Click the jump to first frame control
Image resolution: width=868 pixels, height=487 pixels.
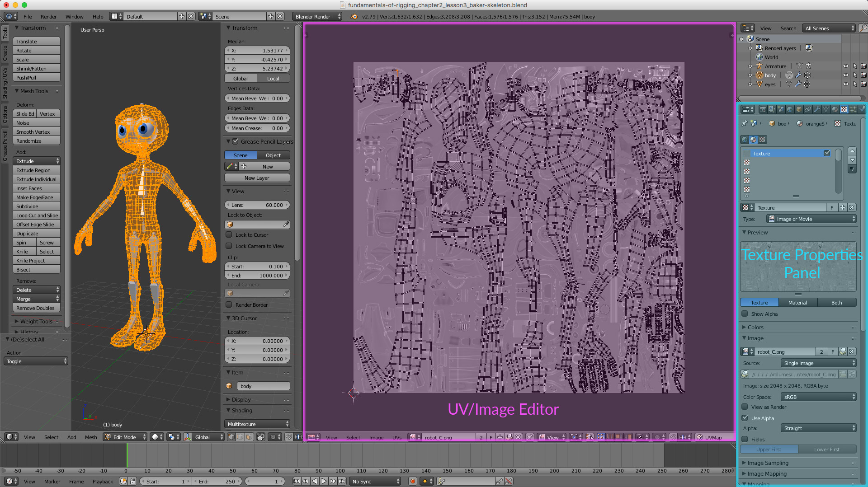pyautogui.click(x=297, y=481)
